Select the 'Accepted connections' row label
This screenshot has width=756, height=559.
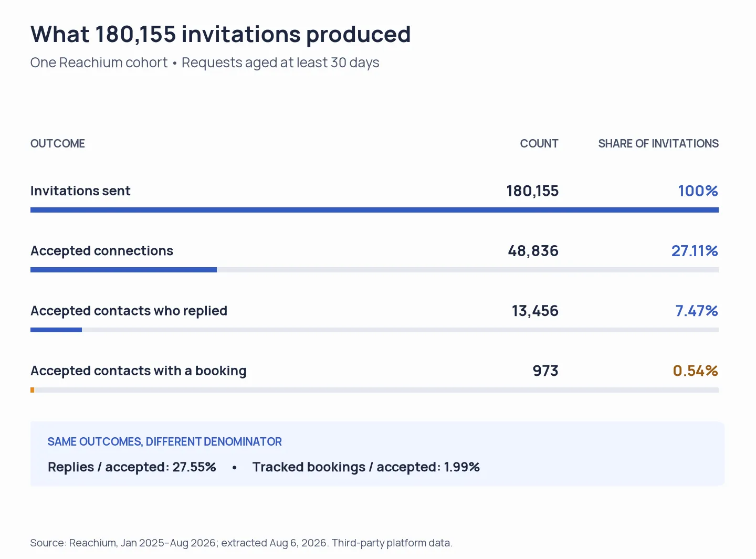click(102, 251)
